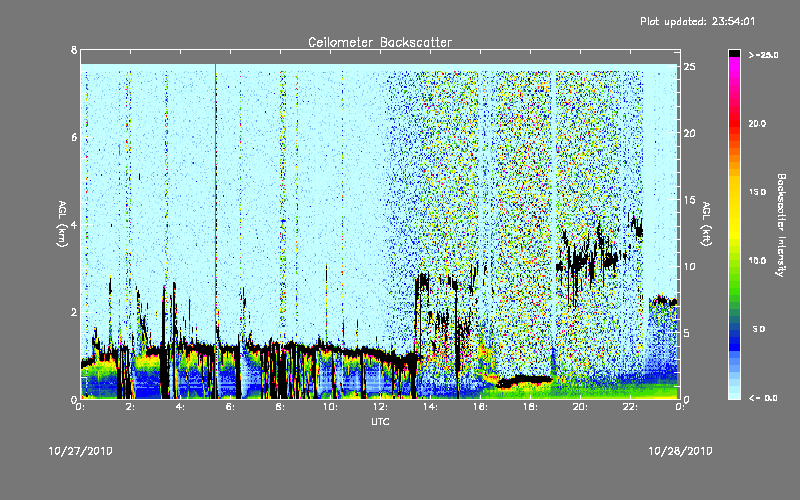Viewport: 800px width, 500px height.
Task: Click the black cloud layer near 18 UTC
Action: tap(524, 381)
